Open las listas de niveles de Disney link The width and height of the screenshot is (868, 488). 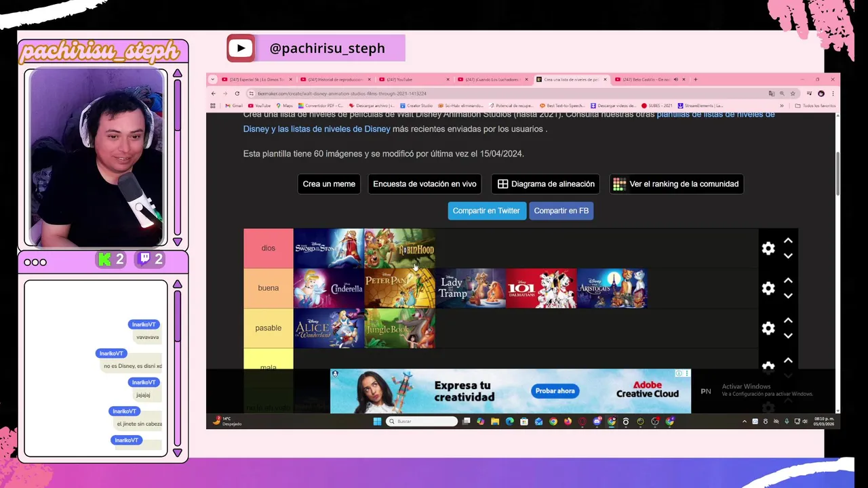(334, 129)
